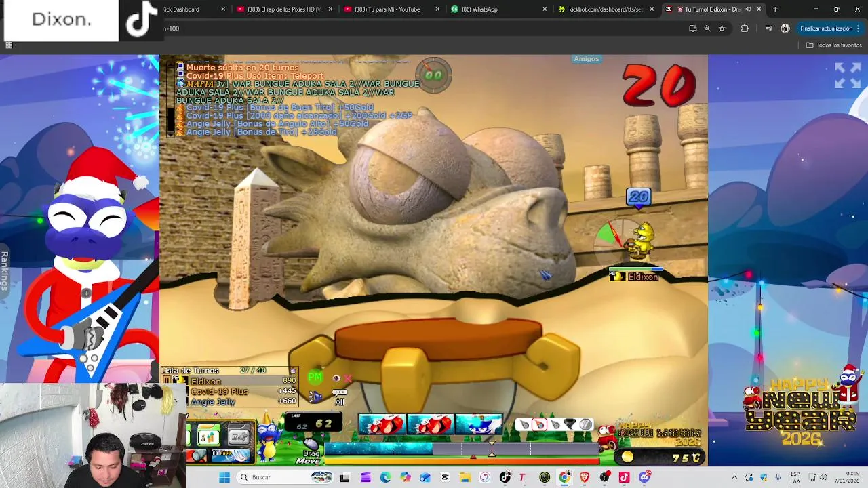868x488 pixels.
Task: Toggle the green PM chat button
Action: [315, 378]
